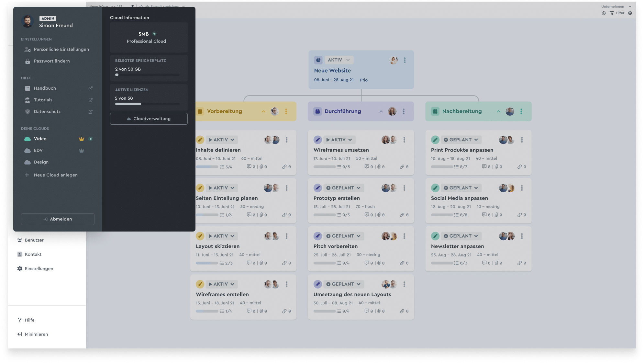This screenshot has width=644, height=363.
Task: Open the Neue Website status dropdown
Action: tap(339, 60)
